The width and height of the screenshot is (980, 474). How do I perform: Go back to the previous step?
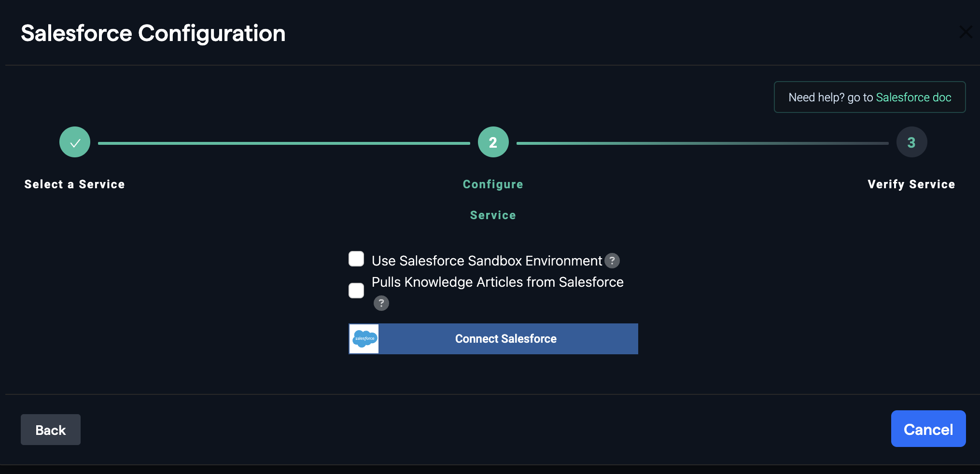tap(50, 429)
